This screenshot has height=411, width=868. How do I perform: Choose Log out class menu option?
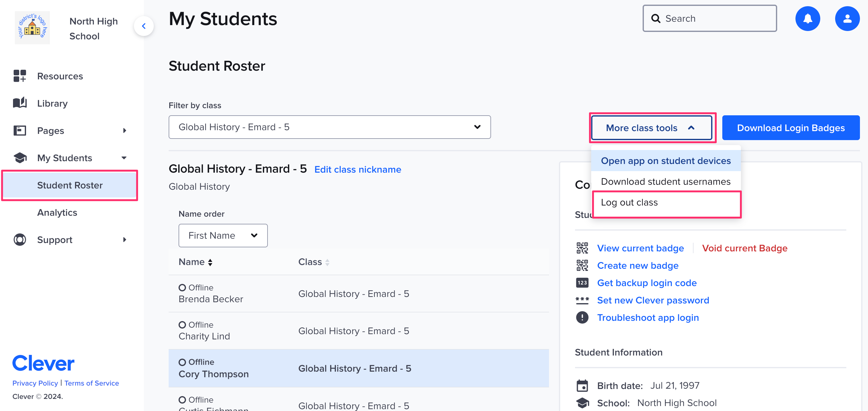coord(666,202)
